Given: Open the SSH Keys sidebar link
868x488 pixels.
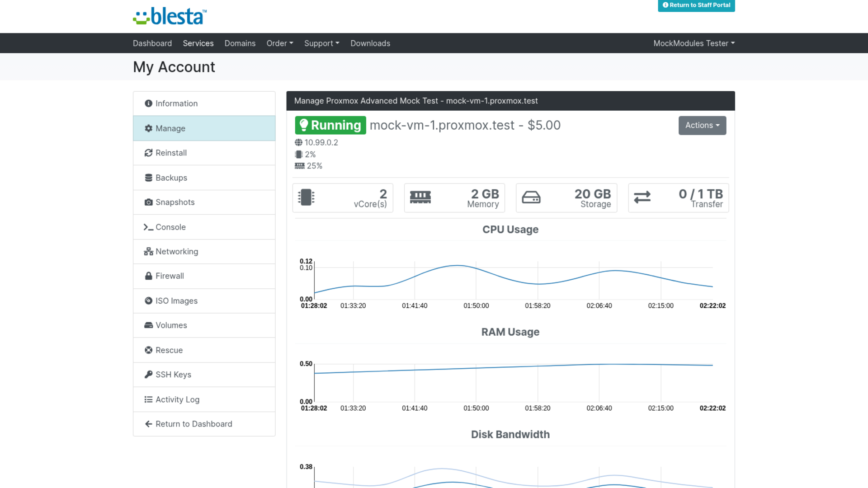Looking at the screenshot, I should point(204,375).
